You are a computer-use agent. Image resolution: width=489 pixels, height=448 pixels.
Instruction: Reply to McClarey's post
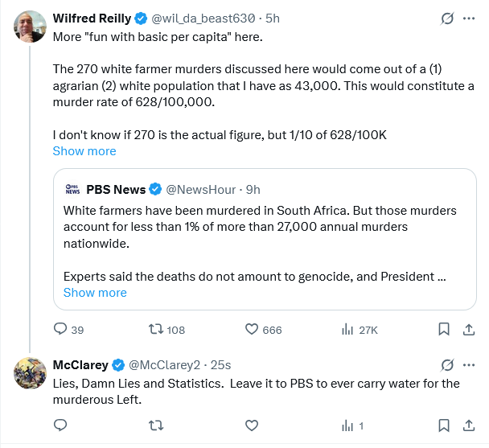point(60,425)
